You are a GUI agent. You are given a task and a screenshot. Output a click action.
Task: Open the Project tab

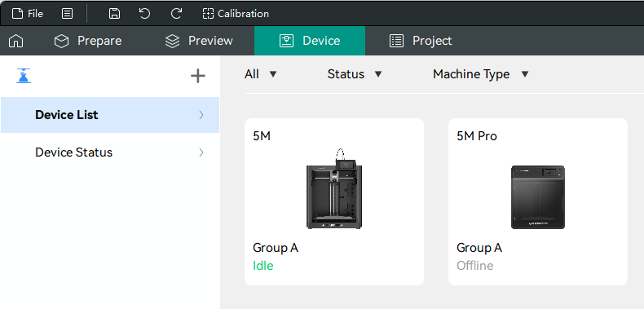point(421,41)
